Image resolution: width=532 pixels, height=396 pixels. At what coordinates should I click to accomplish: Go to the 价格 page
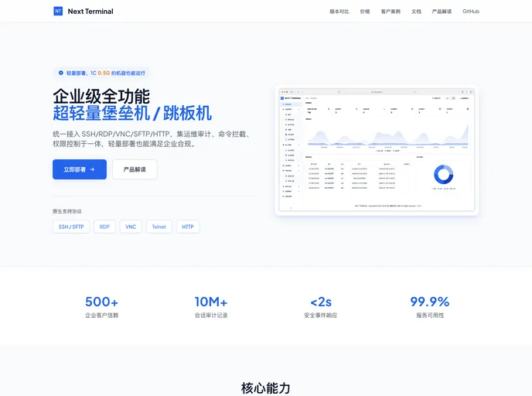click(x=365, y=12)
